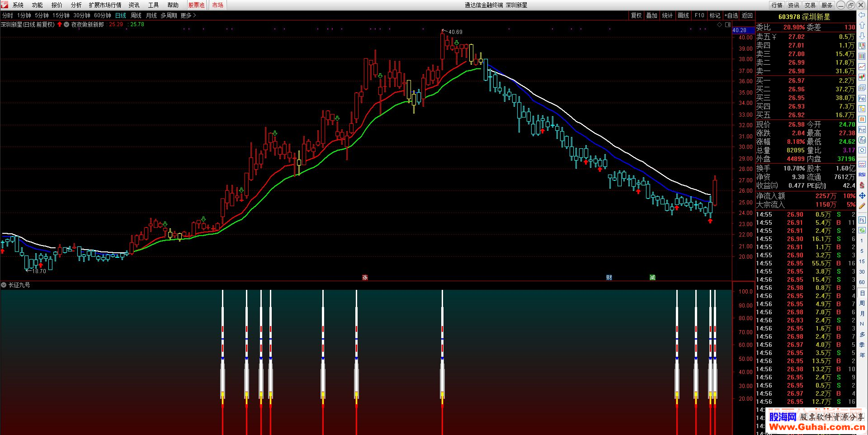Click the blue 财 marker below the chart
The image size is (868, 435).
609,277
